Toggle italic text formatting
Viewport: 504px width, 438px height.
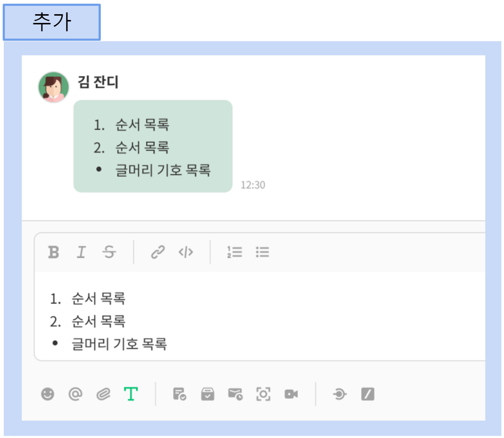tap(81, 252)
